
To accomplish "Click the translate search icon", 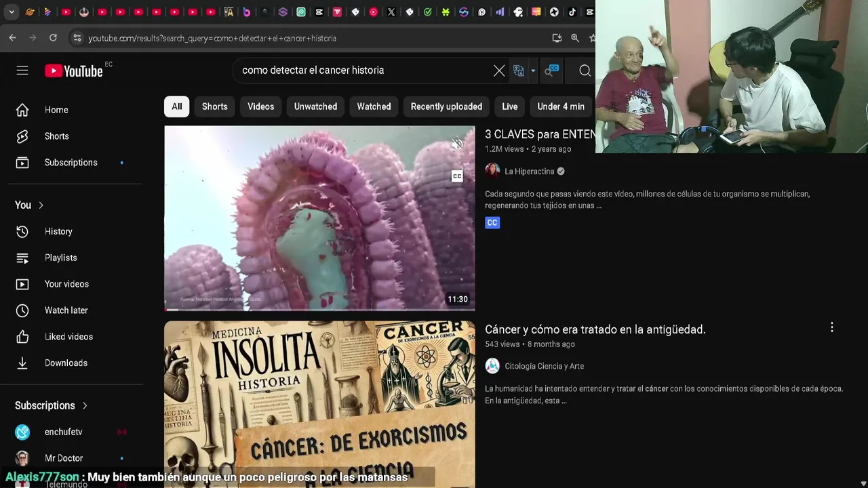I will click(x=519, y=70).
